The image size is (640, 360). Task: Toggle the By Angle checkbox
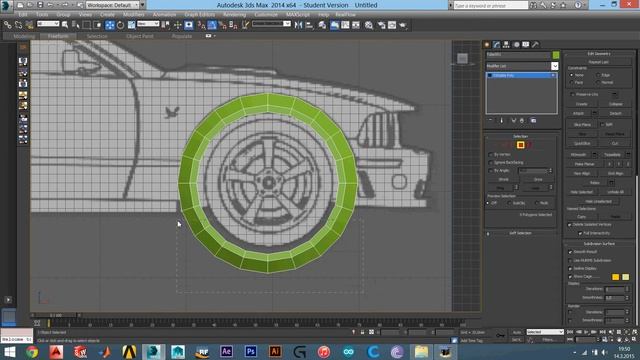491,171
